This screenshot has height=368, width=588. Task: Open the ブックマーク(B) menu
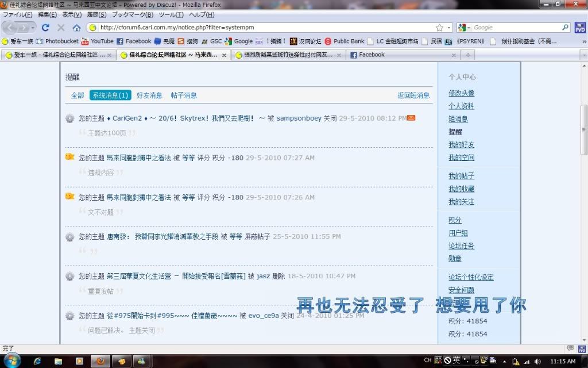coord(133,14)
